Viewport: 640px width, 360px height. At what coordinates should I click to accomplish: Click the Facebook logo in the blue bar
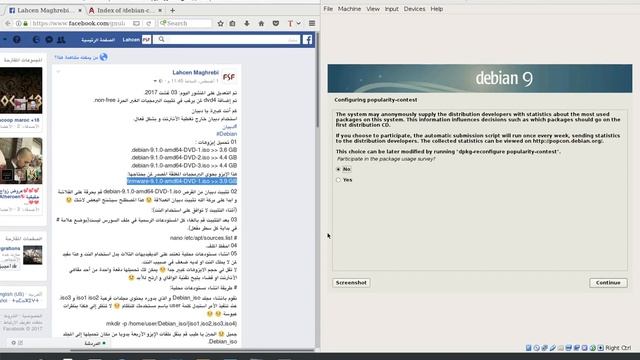[x=307, y=40]
